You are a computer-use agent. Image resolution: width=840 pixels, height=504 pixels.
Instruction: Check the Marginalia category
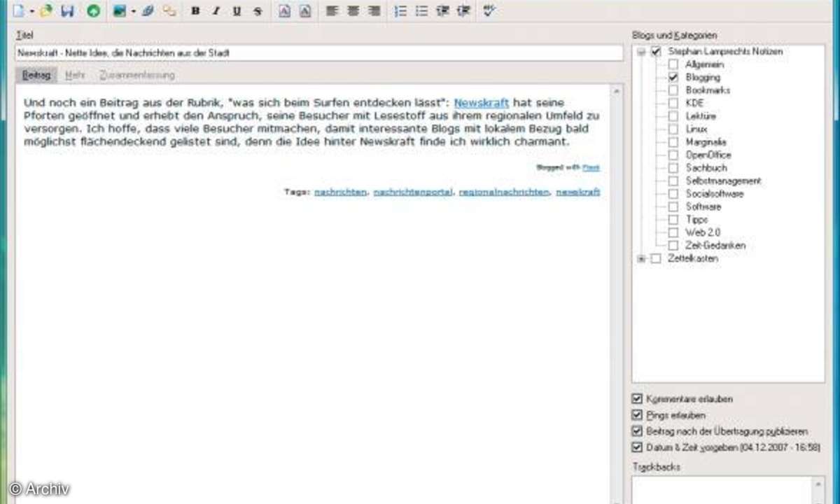coord(673,142)
